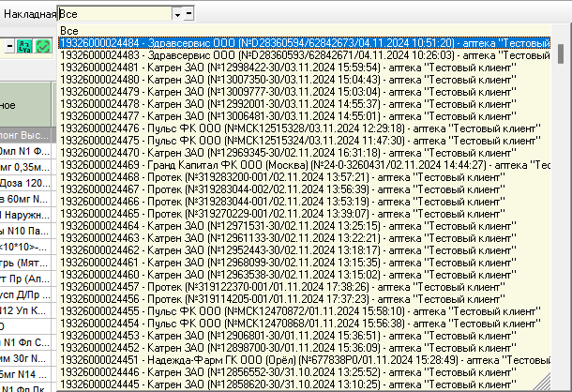The image size is (572, 392).
Task: Select invoice 1932600024452 Катрен ЗАО
Action: click(304, 348)
